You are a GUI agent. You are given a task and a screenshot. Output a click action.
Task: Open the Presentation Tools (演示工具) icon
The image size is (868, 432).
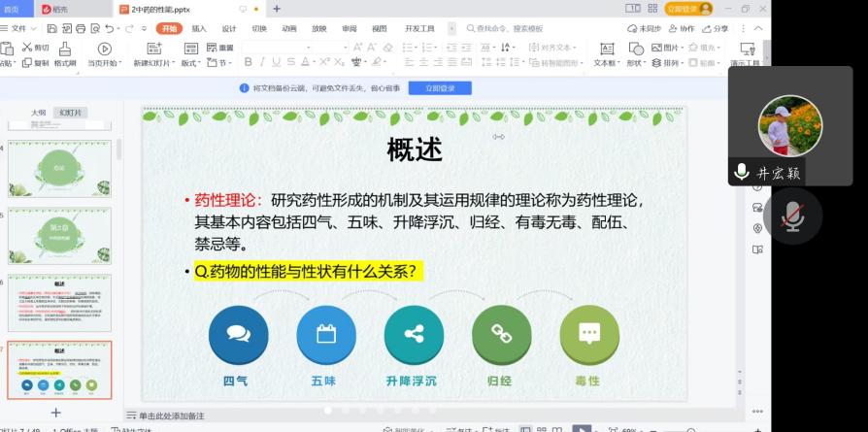click(x=748, y=49)
